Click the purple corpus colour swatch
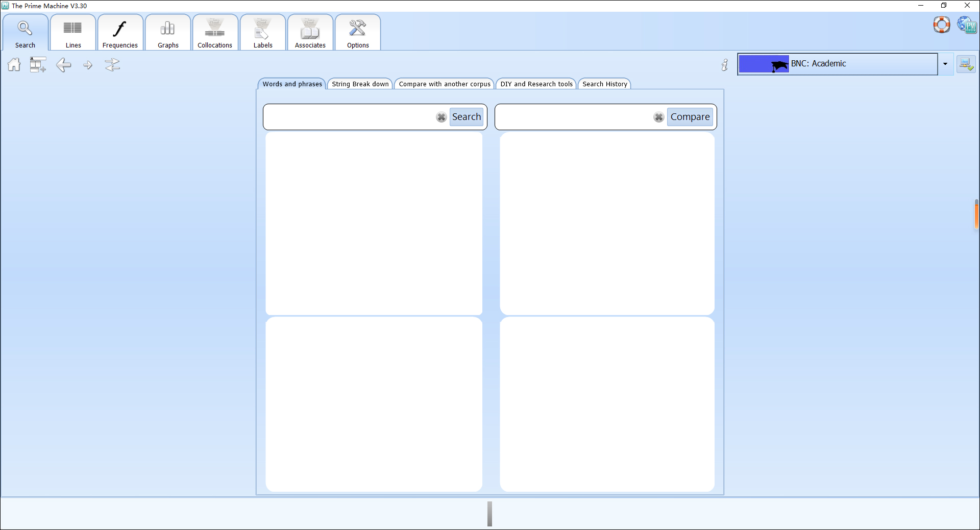This screenshot has width=980, height=530. coord(764,64)
